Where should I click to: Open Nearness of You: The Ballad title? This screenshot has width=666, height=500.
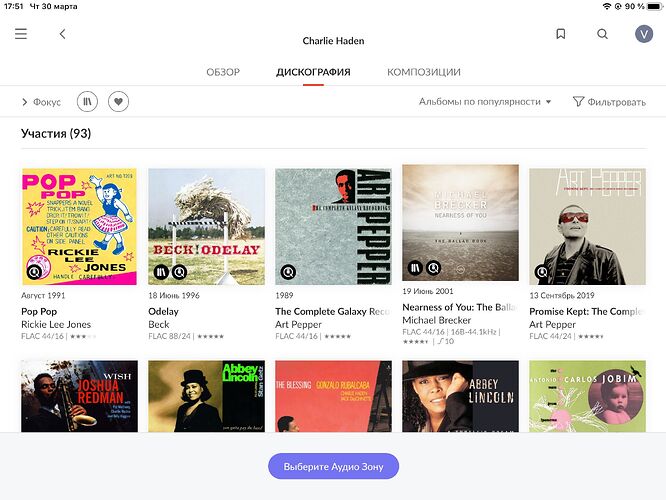[x=460, y=307]
